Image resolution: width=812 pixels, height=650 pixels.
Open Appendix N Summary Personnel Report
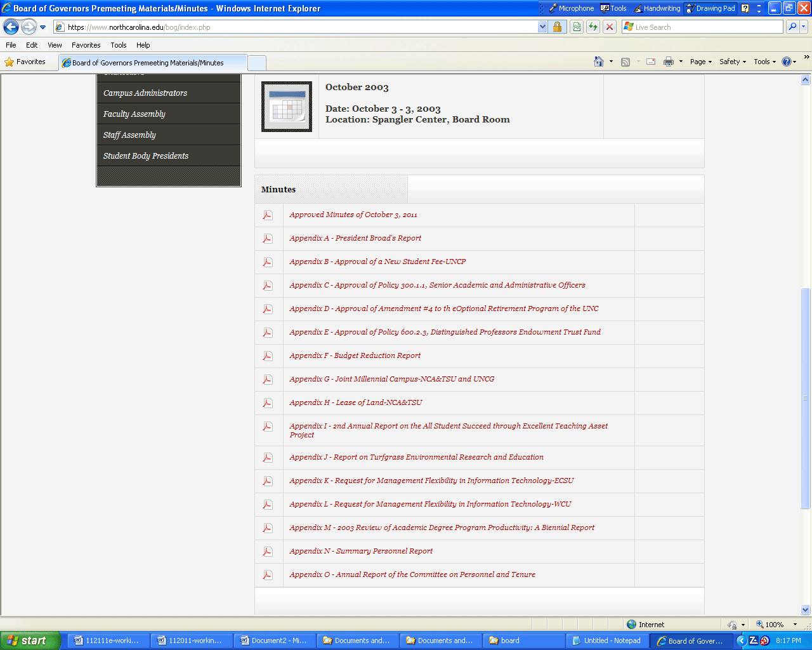point(361,551)
